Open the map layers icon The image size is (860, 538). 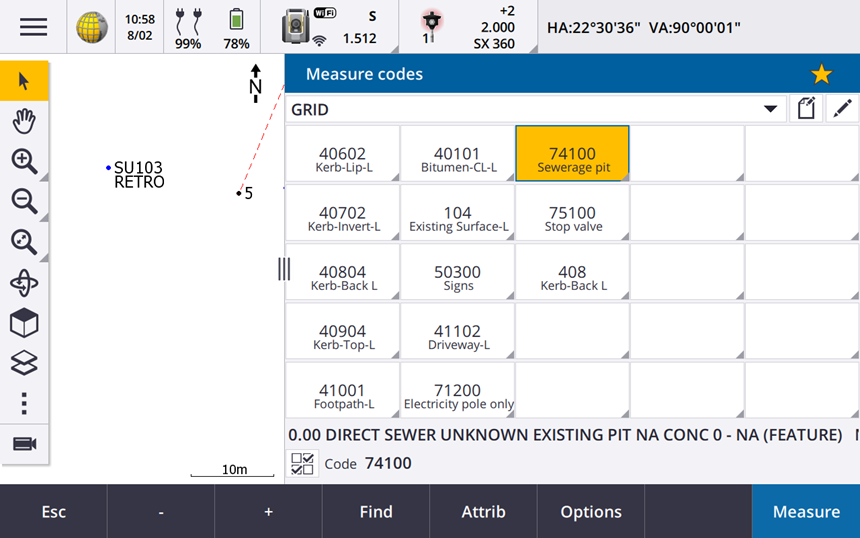[x=24, y=363]
